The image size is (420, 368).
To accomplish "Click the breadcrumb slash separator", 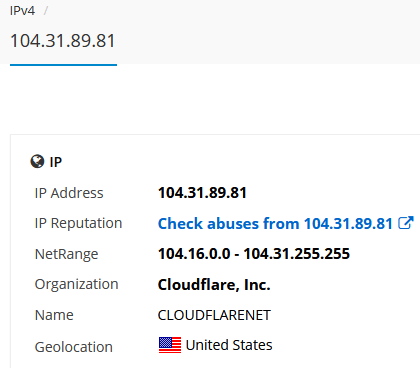I will click(46, 11).
